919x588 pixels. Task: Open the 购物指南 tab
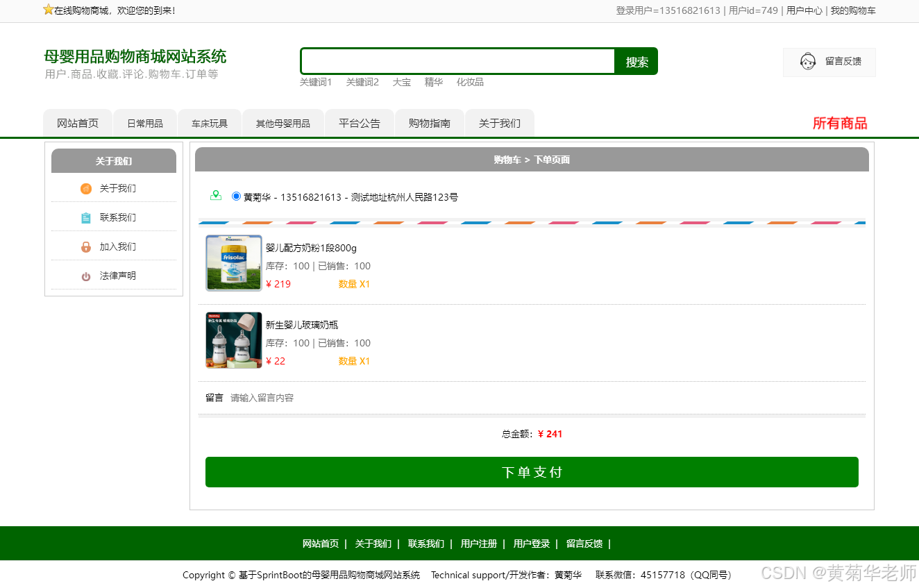pos(430,124)
